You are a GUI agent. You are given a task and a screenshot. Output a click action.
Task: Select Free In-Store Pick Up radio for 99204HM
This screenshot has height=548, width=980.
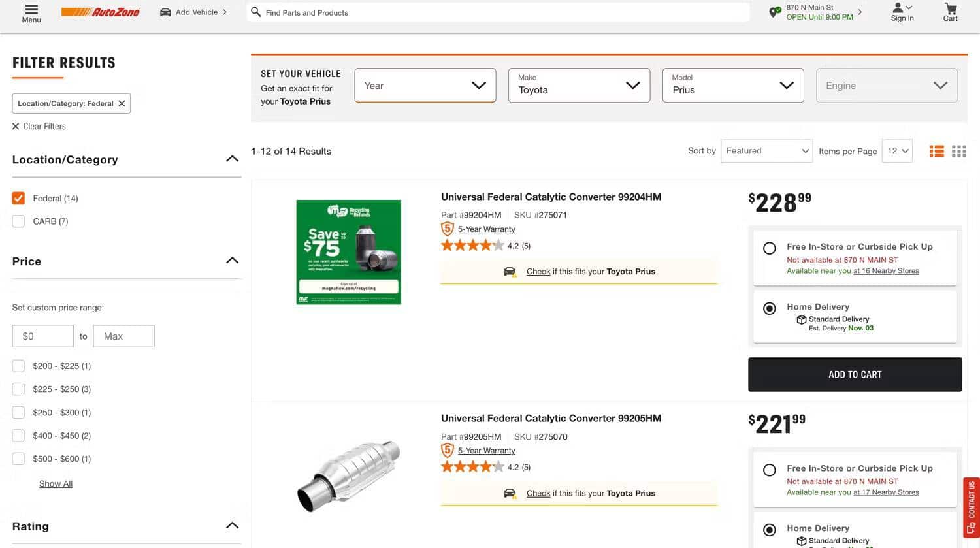tap(770, 248)
